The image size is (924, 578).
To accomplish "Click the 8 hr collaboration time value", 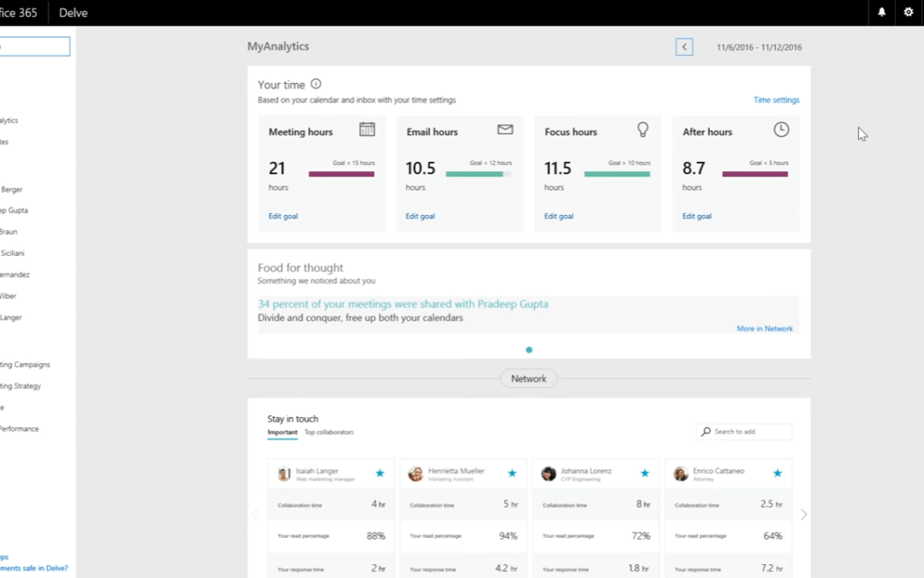I will [643, 504].
